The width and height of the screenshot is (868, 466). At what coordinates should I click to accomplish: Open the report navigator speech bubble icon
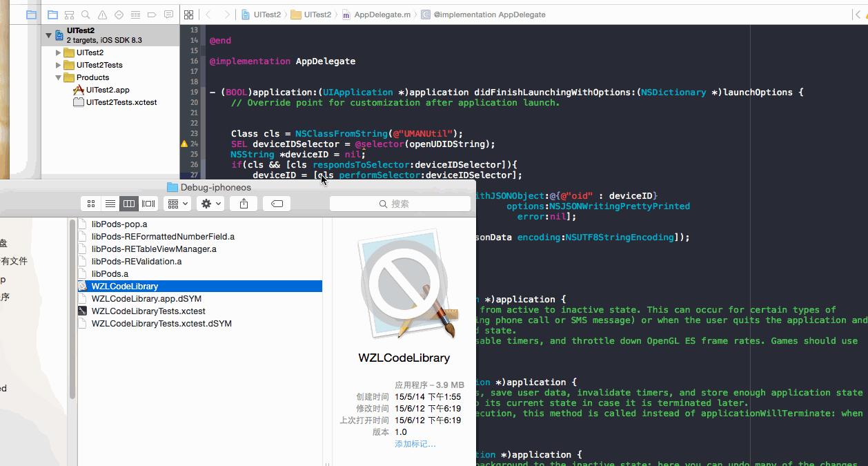(168, 13)
